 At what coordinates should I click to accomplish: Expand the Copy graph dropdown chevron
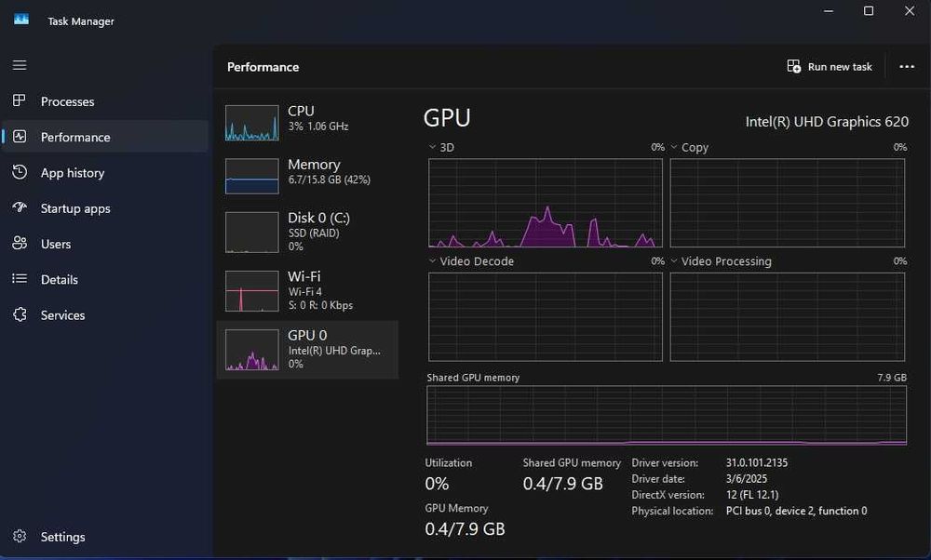point(674,147)
